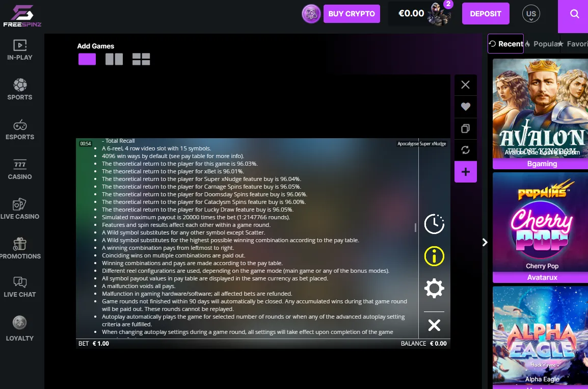
Task: Click the 96.03% theoretical return line
Action: tap(180, 164)
